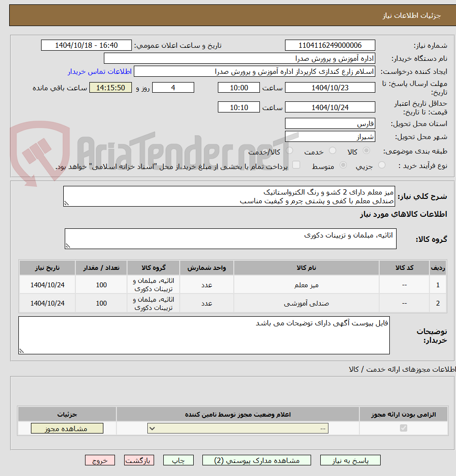Click the remaining days field showing 4

173,88
